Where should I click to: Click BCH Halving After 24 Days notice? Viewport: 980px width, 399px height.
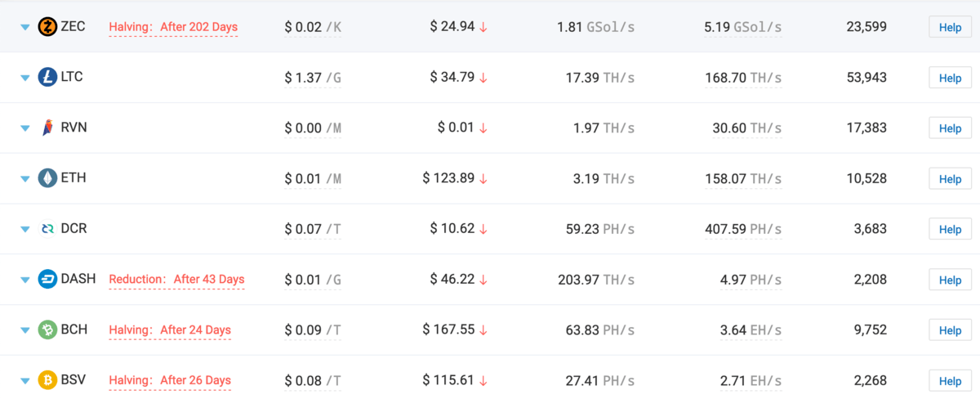[170, 330]
